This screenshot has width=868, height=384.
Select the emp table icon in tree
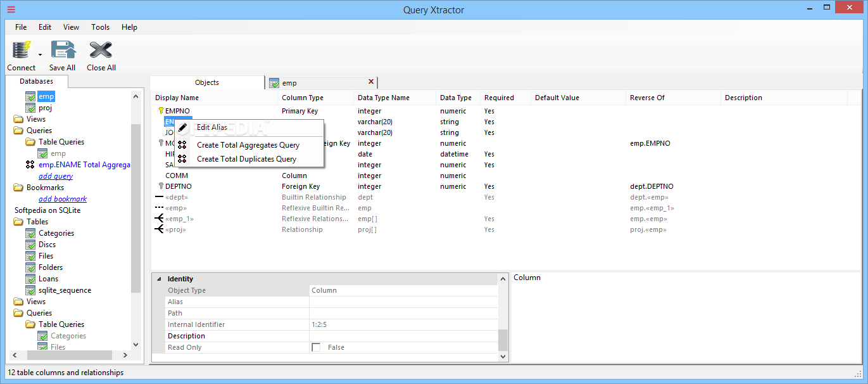click(x=30, y=96)
